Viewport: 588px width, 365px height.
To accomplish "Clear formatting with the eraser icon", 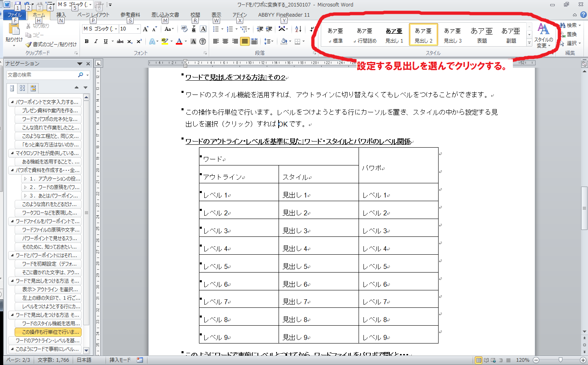I will (x=184, y=29).
